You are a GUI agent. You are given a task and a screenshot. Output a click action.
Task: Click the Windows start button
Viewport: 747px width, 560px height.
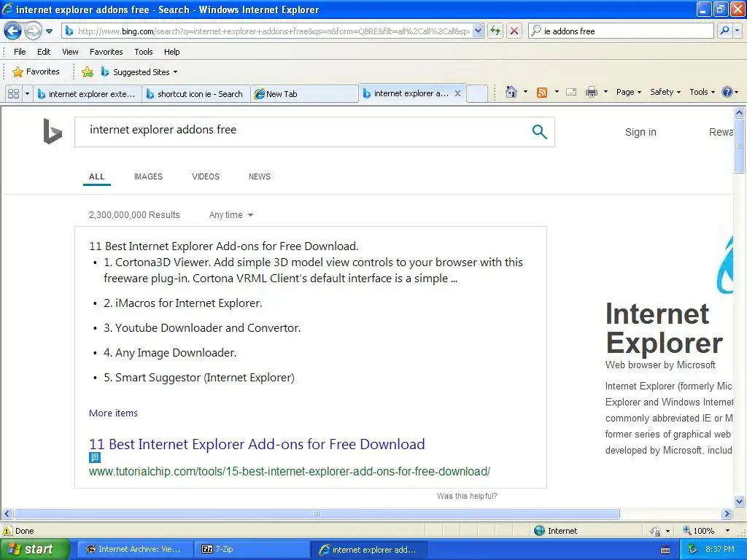click(x=35, y=550)
